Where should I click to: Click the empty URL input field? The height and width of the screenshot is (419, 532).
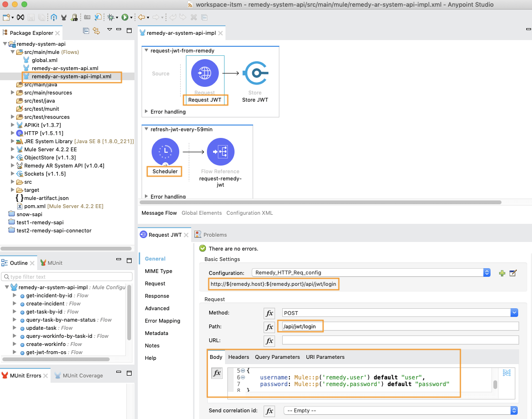click(x=400, y=340)
